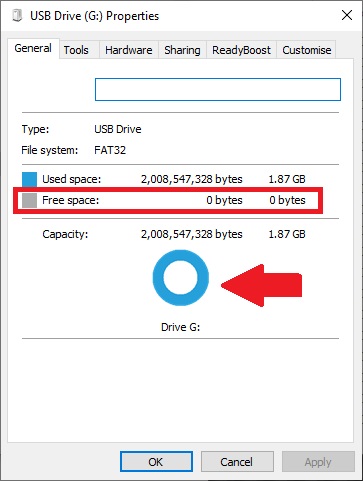Viewport: 363px width, 481px height.
Task: Click the Used space '2,008,547,328 bytes' value
Action: pyautogui.click(x=192, y=179)
